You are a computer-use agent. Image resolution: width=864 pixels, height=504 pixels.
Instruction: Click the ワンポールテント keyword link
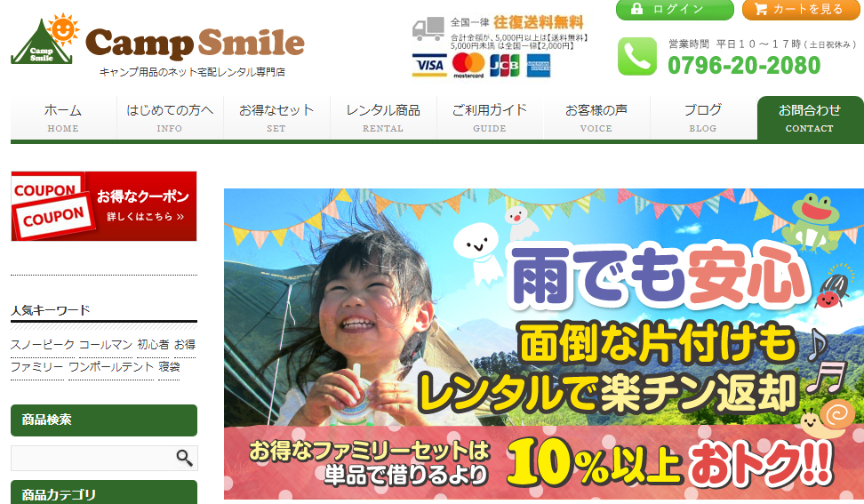[x=111, y=367]
